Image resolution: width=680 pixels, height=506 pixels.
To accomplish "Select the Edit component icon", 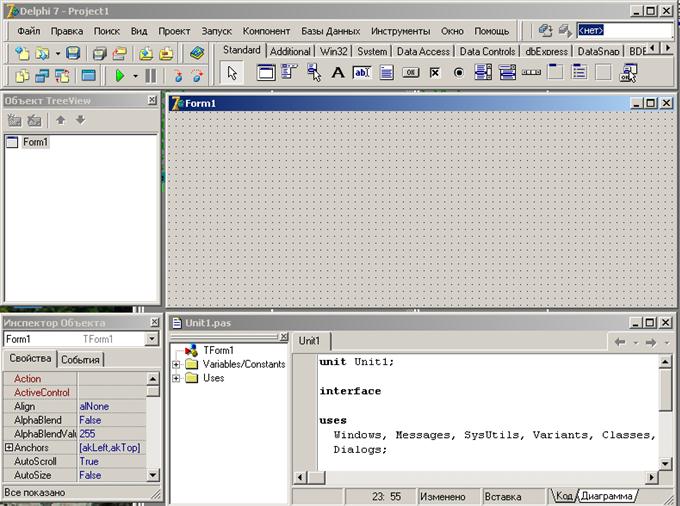I will (x=362, y=72).
